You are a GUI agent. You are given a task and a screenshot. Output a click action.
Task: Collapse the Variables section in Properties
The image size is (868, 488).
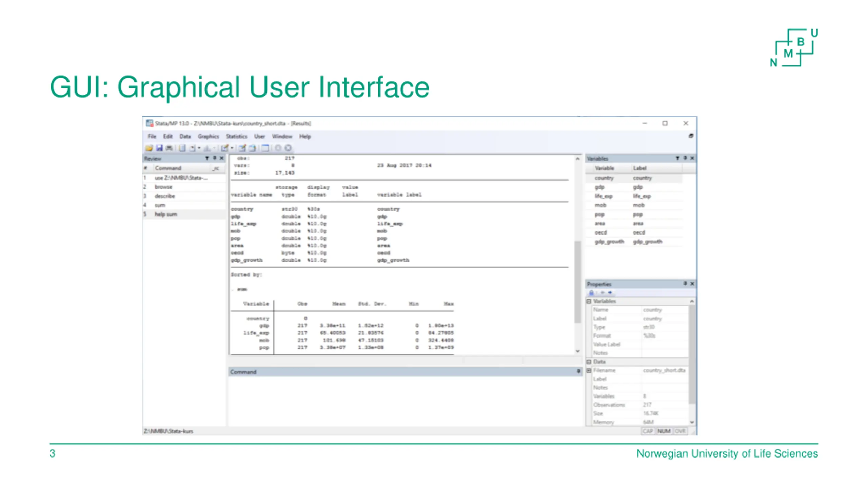(x=589, y=301)
